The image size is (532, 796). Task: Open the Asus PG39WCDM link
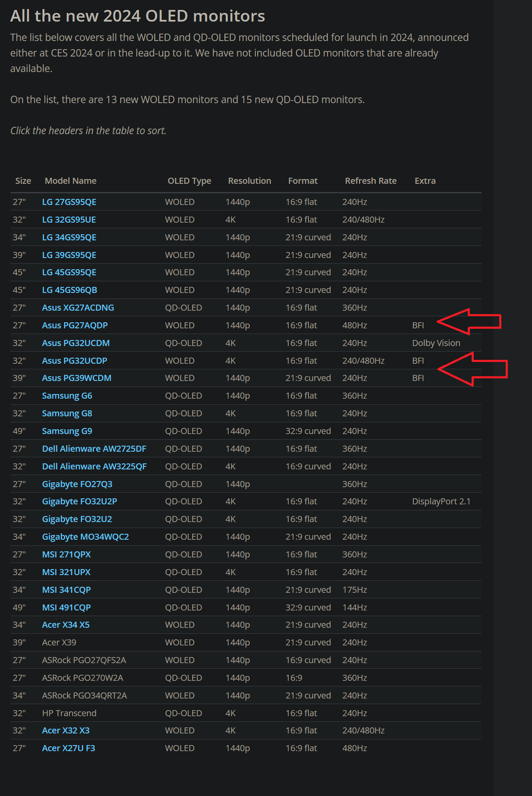pos(76,378)
